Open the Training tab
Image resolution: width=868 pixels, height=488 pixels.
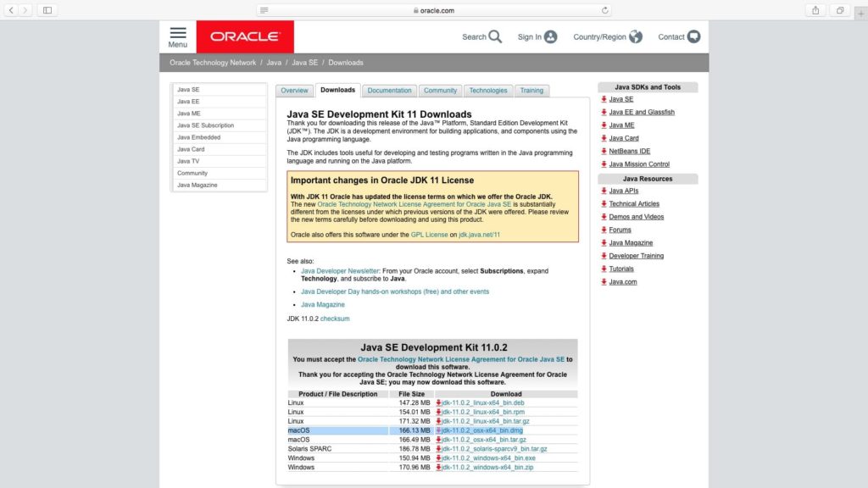click(x=531, y=90)
